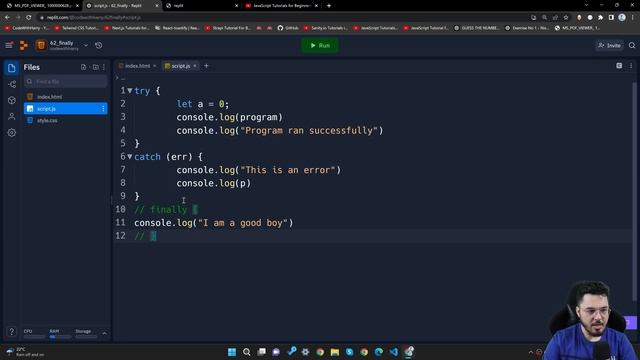Screen dimensions: 640x360
Task: Click the Invite button
Action: pos(609,45)
